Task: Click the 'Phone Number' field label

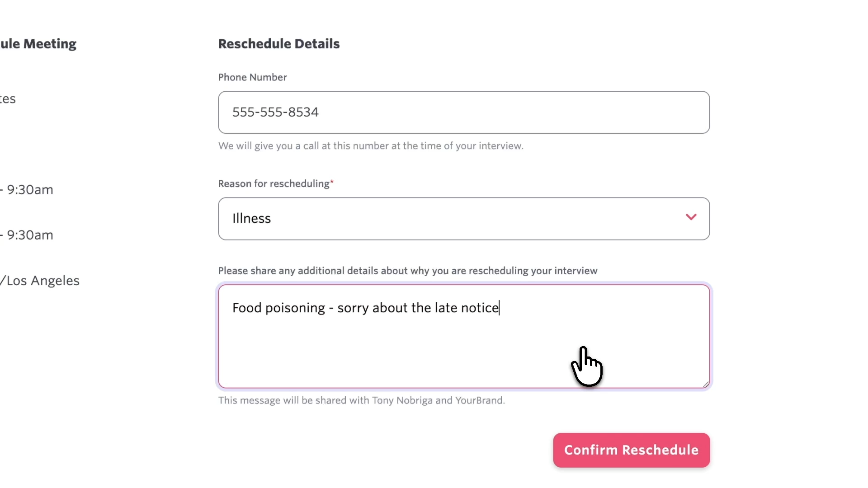Action: tap(252, 77)
